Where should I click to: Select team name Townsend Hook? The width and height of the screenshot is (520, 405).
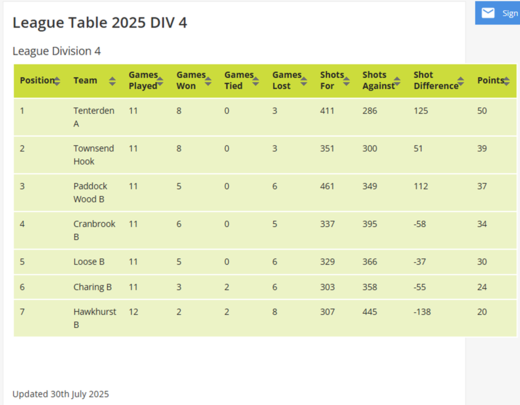(x=94, y=155)
